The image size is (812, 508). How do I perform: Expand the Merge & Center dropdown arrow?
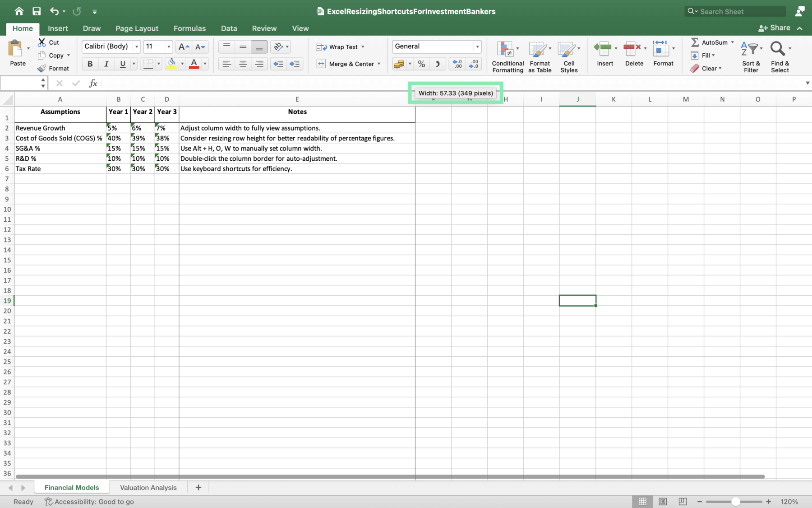click(378, 64)
